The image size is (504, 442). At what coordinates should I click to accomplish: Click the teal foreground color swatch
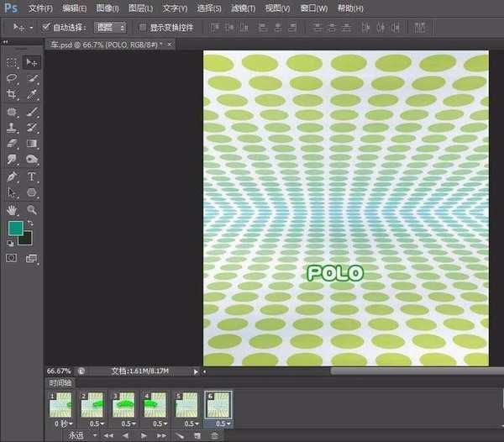(x=15, y=229)
